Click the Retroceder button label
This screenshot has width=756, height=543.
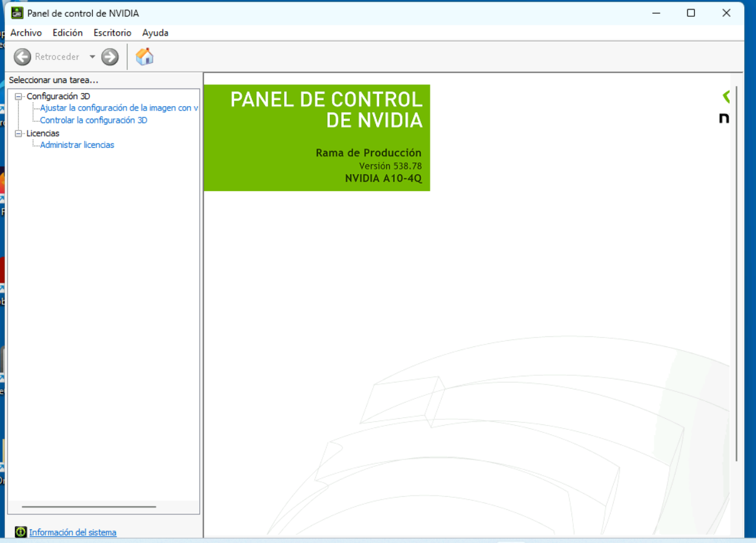click(57, 57)
